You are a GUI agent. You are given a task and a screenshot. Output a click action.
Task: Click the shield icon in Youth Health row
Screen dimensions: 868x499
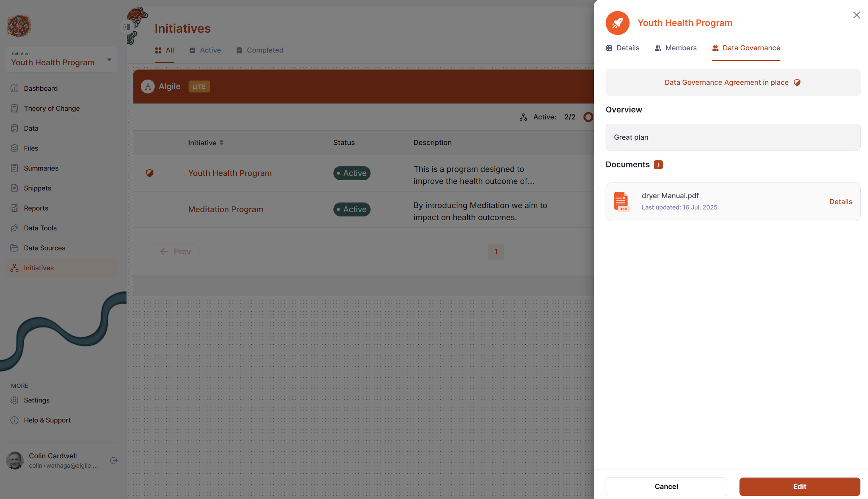point(150,173)
